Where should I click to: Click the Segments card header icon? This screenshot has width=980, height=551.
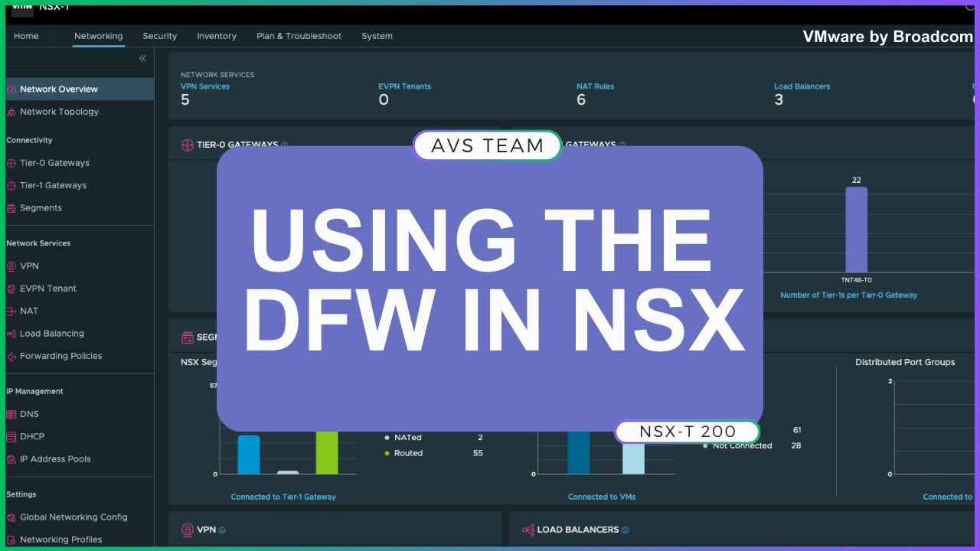click(187, 337)
